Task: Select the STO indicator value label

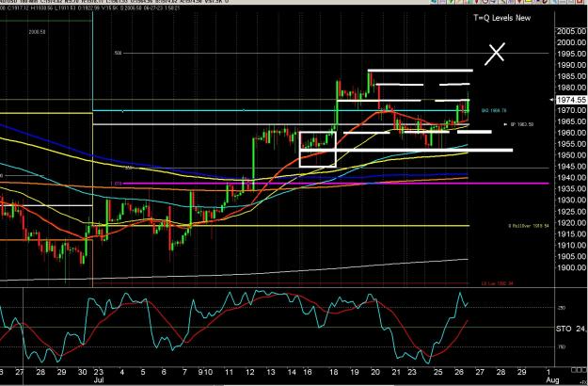Action: (571, 329)
